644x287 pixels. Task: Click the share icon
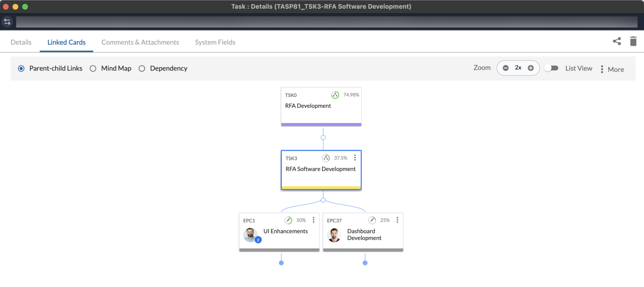617,41
